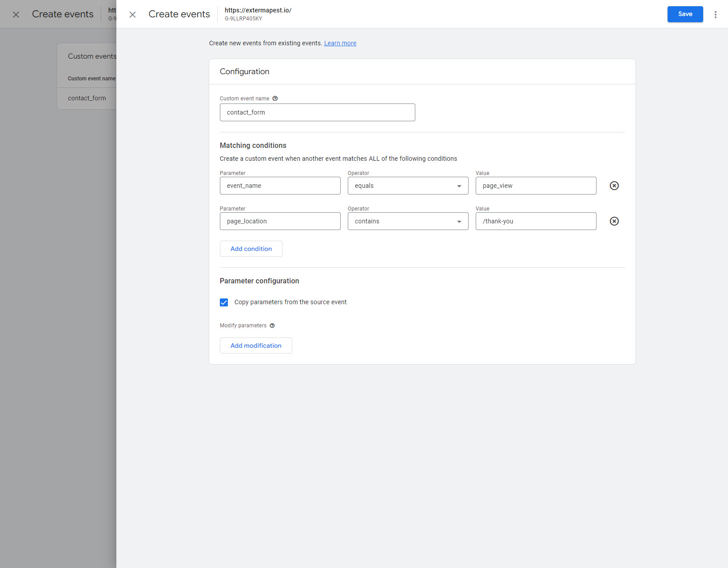Click the /thank-you value field
This screenshot has width=728, height=568.
(535, 221)
